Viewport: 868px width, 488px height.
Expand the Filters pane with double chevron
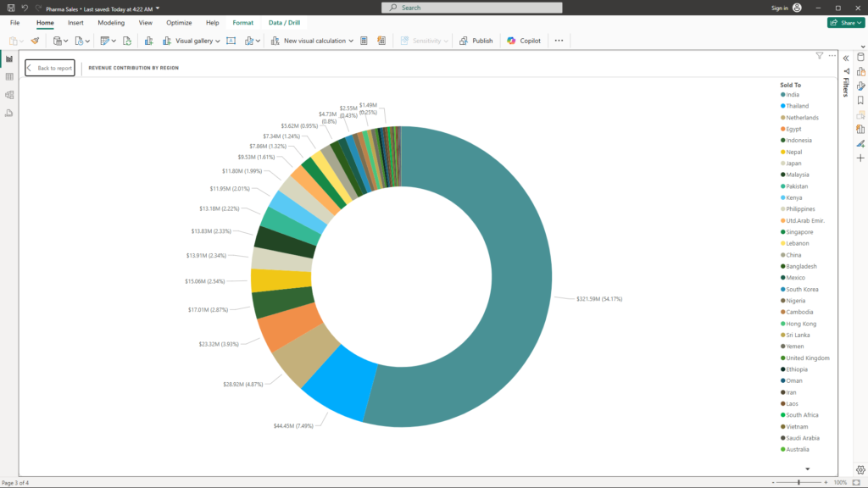pos(845,58)
